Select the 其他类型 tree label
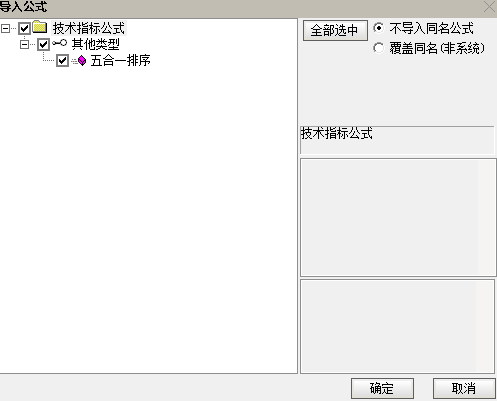 (x=96, y=44)
